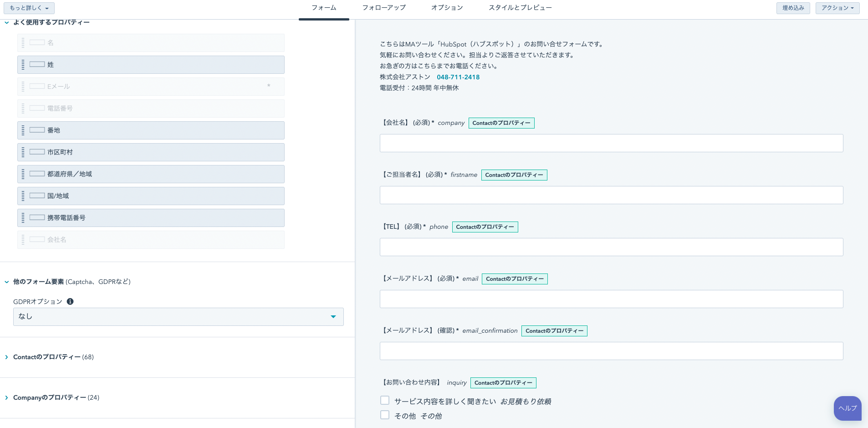Click the 【お問い合わせ内容】 field label
This screenshot has width=868, height=428.
[x=412, y=382]
